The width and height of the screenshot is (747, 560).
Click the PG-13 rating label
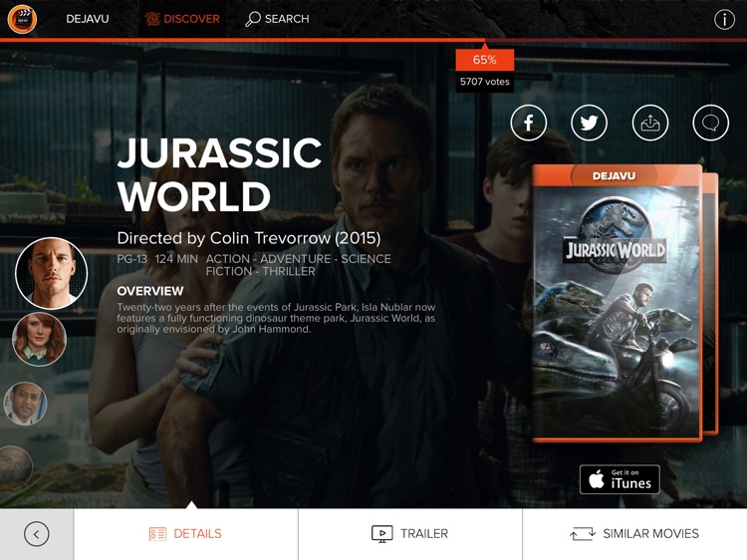click(x=131, y=259)
